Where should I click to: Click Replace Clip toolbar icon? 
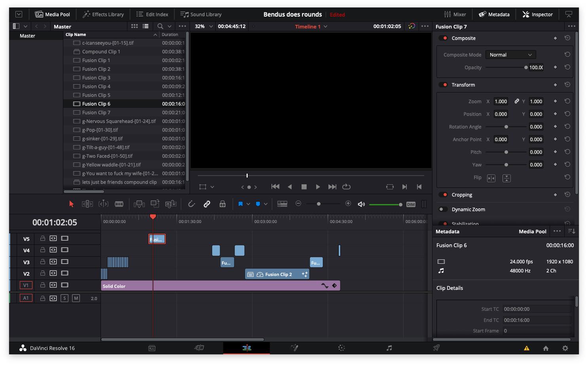pyautogui.click(x=171, y=204)
